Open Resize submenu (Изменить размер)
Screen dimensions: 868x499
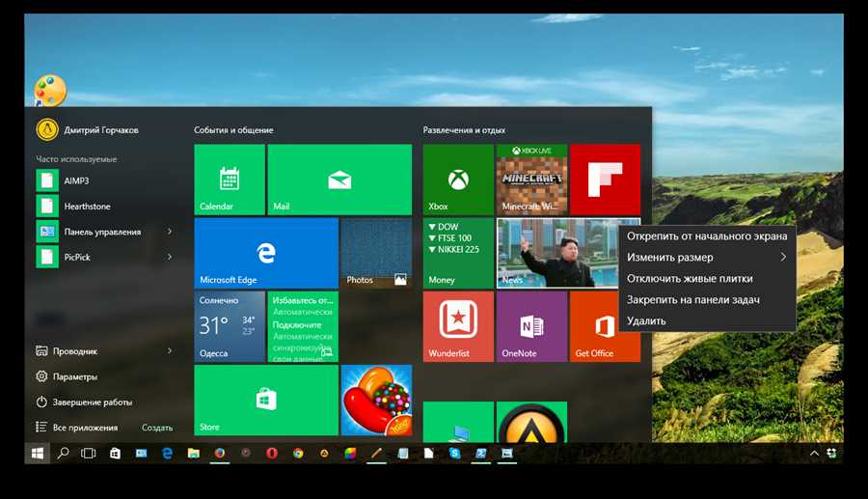[707, 257]
